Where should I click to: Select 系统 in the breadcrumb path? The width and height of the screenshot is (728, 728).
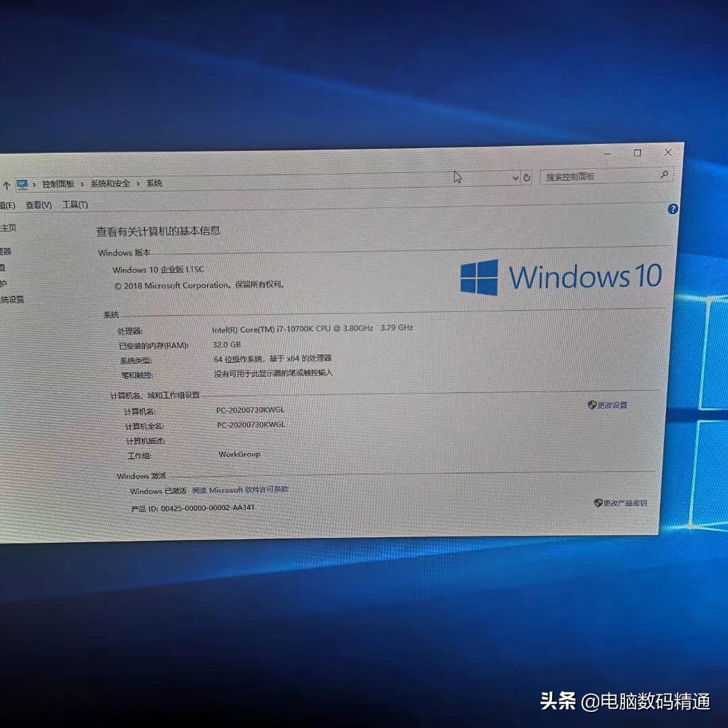point(154,183)
